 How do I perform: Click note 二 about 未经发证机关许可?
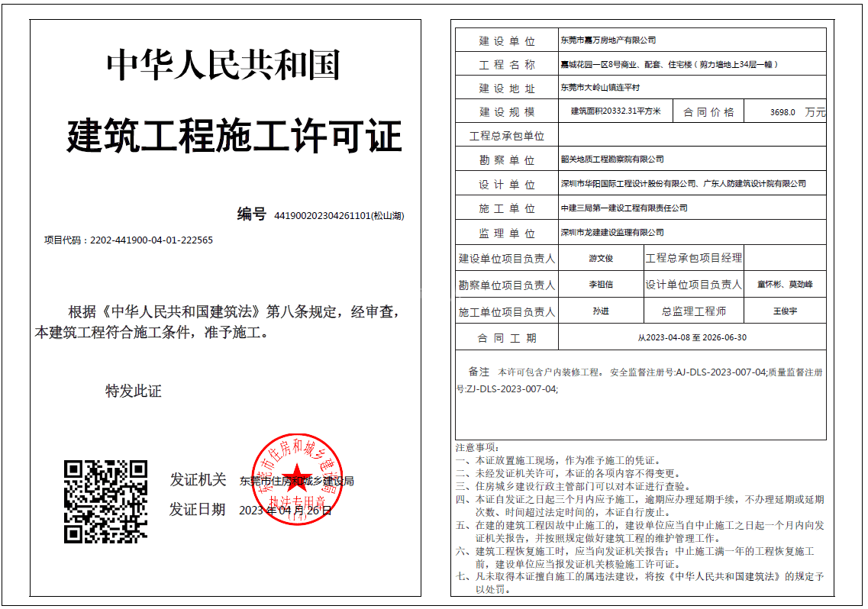click(x=567, y=473)
